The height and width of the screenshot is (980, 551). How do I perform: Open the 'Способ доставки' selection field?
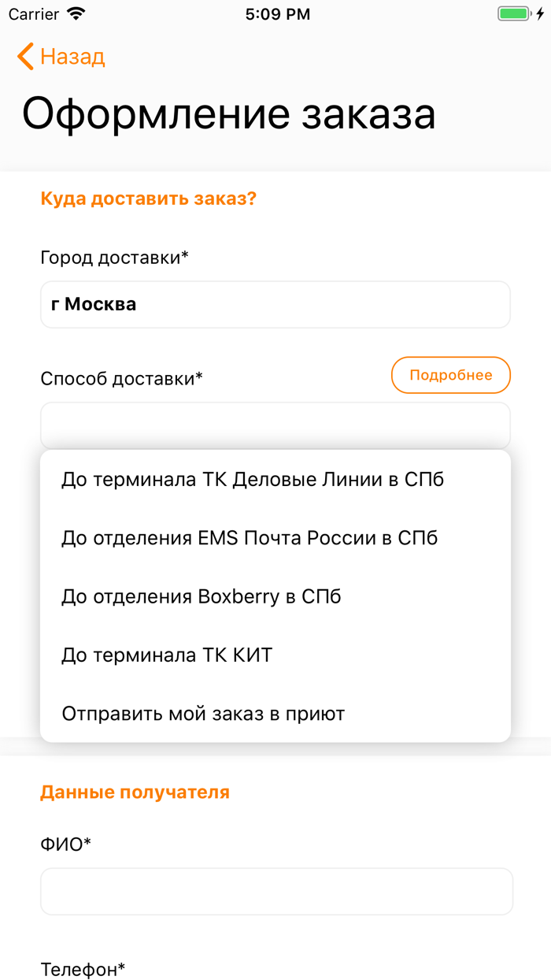[x=275, y=425]
